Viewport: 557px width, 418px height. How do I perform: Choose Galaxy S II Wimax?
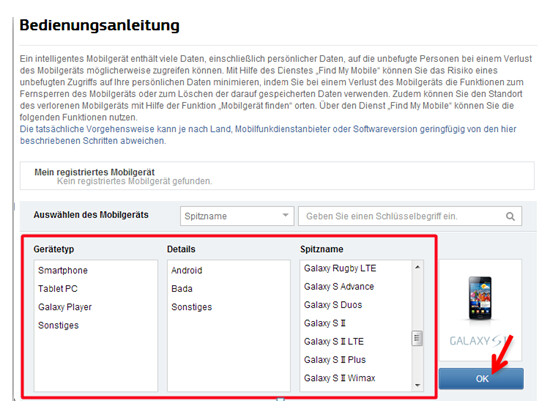[x=339, y=378]
